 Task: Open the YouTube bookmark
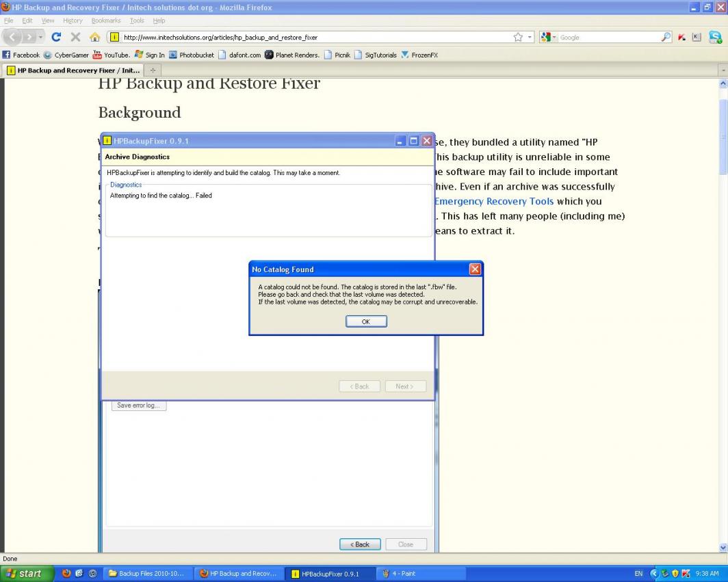pos(111,55)
